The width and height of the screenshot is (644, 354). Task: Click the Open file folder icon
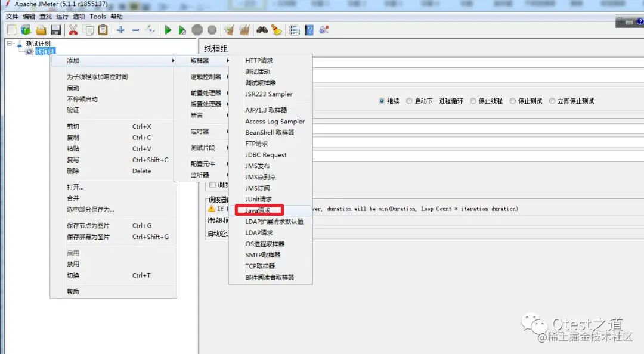pyautogui.click(x=41, y=30)
